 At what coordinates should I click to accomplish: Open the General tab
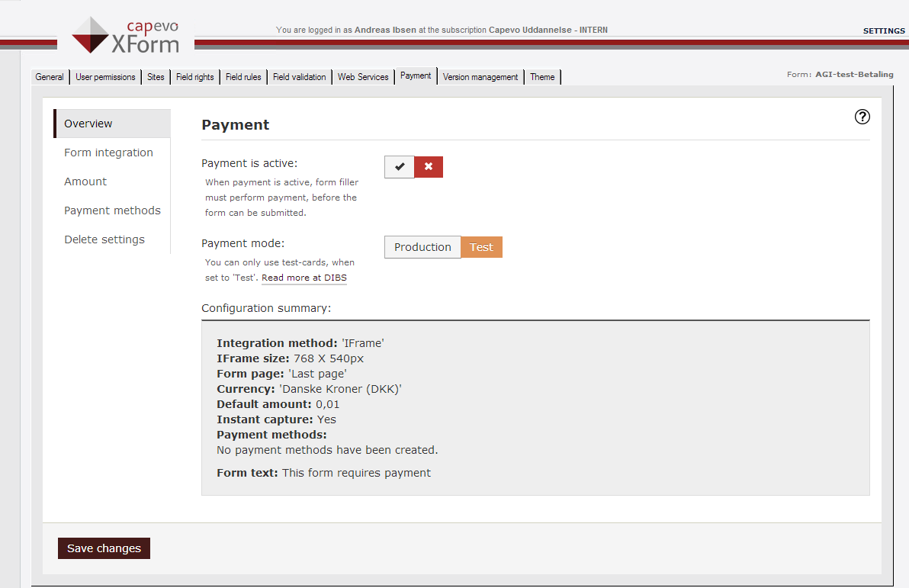tap(50, 77)
